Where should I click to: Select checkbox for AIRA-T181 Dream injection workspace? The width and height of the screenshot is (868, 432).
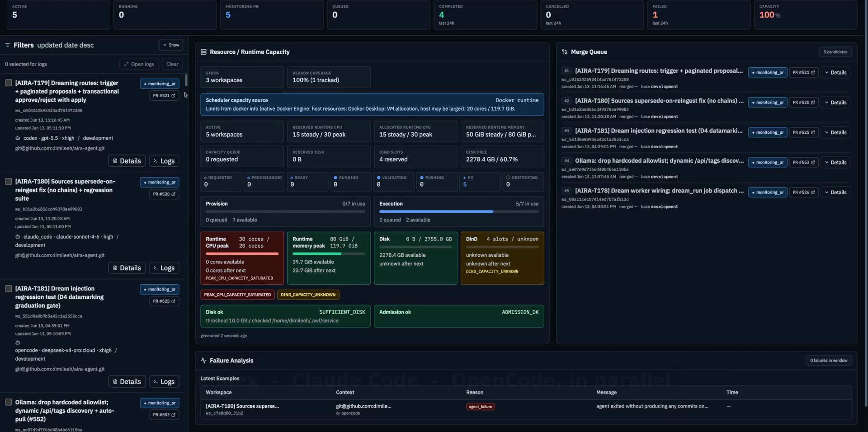point(8,288)
